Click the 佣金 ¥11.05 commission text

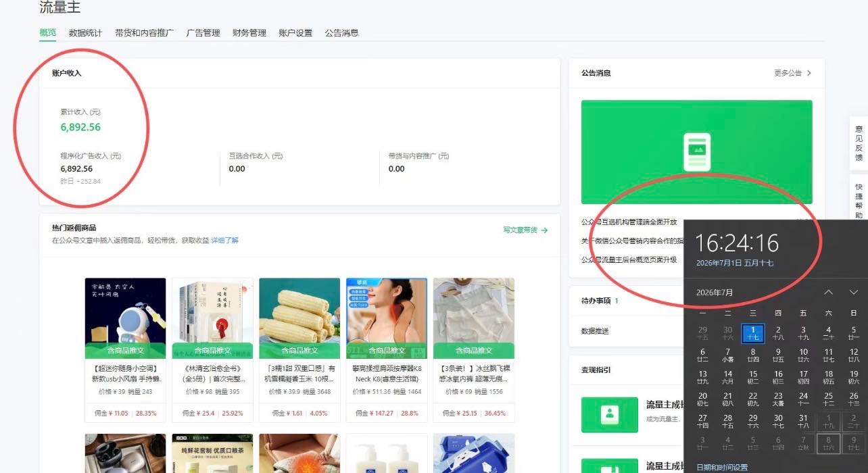click(111, 413)
